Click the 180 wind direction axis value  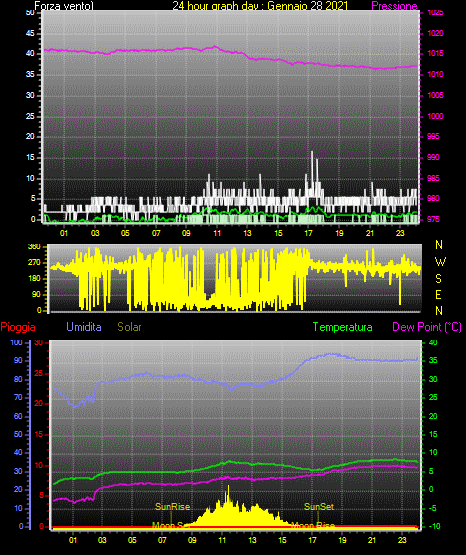[34, 279]
